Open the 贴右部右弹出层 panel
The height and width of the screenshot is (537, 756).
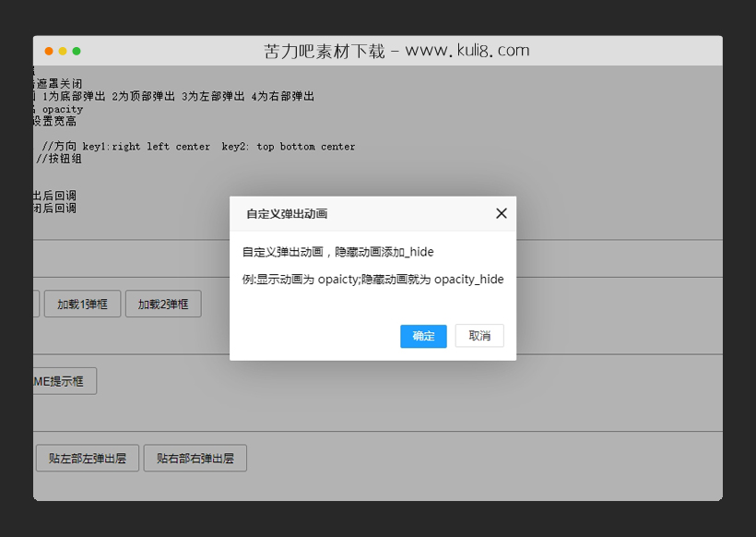pos(195,458)
